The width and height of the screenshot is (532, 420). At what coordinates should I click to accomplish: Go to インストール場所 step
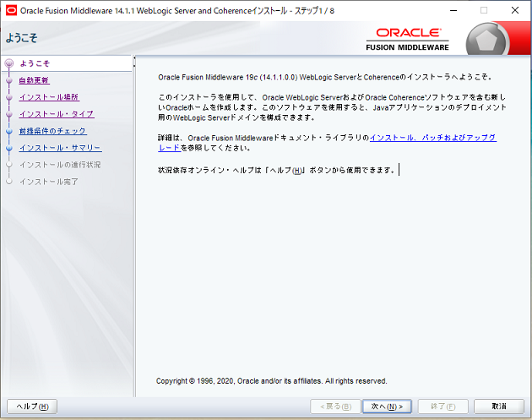pos(49,97)
